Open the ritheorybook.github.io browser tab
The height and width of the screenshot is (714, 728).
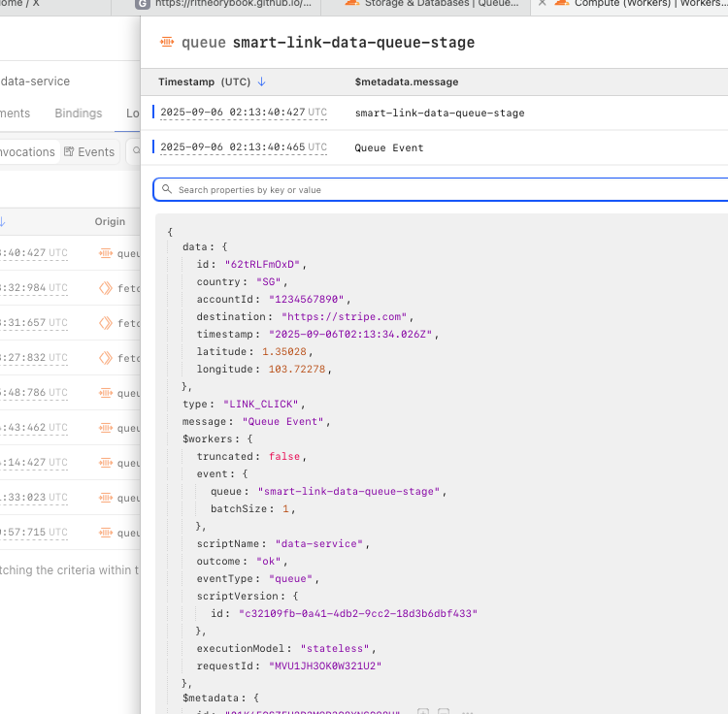(223, 4)
